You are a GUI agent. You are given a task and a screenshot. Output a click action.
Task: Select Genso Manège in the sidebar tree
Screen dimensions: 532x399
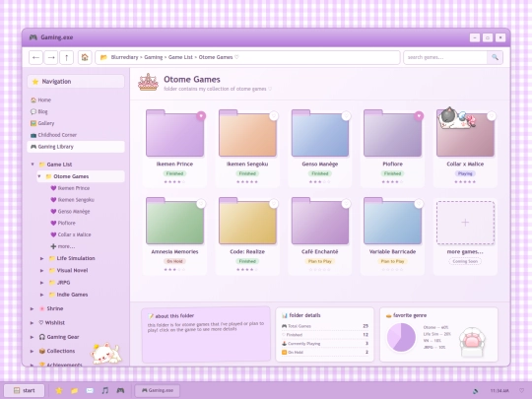pos(70,212)
